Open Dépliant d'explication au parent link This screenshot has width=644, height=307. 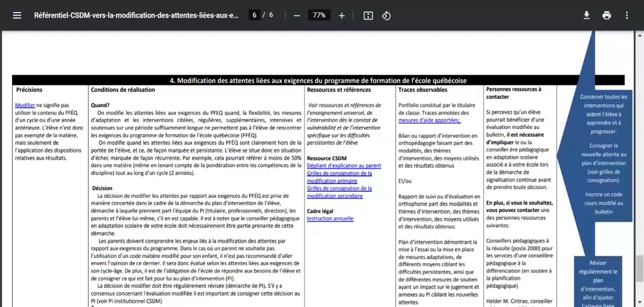[x=344, y=166]
